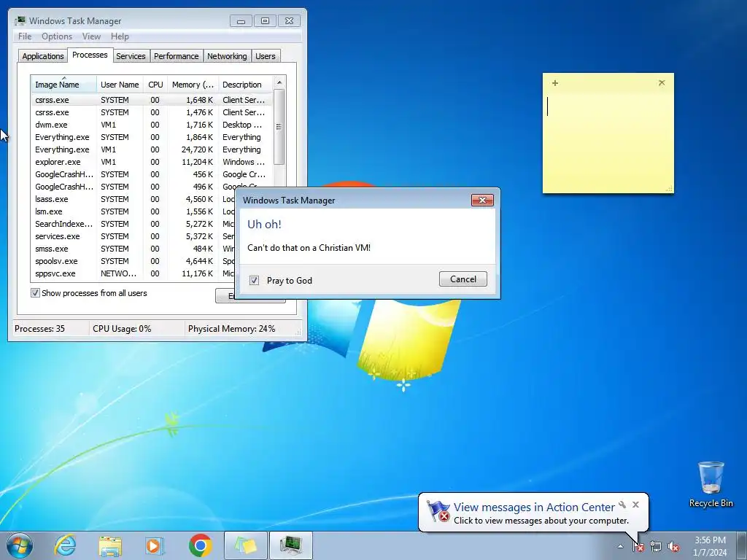
Task: Select the lsm.exe process
Action: pyautogui.click(x=133, y=211)
